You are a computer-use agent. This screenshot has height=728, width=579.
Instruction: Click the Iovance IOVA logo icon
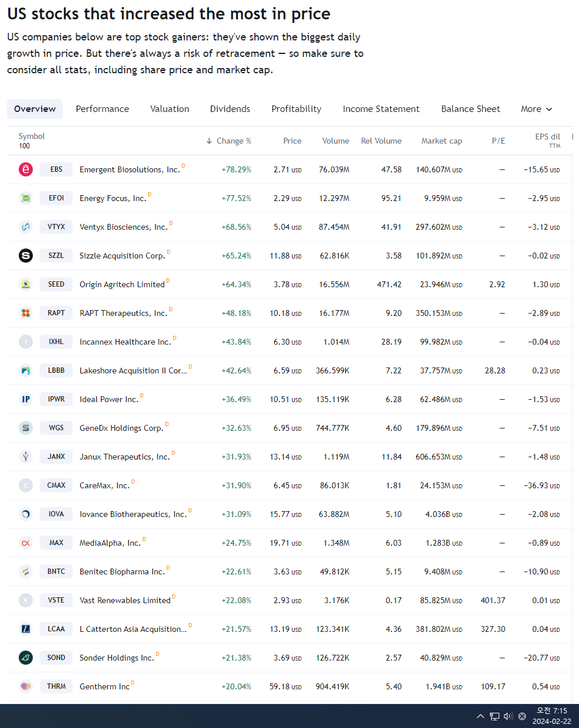[26, 514]
